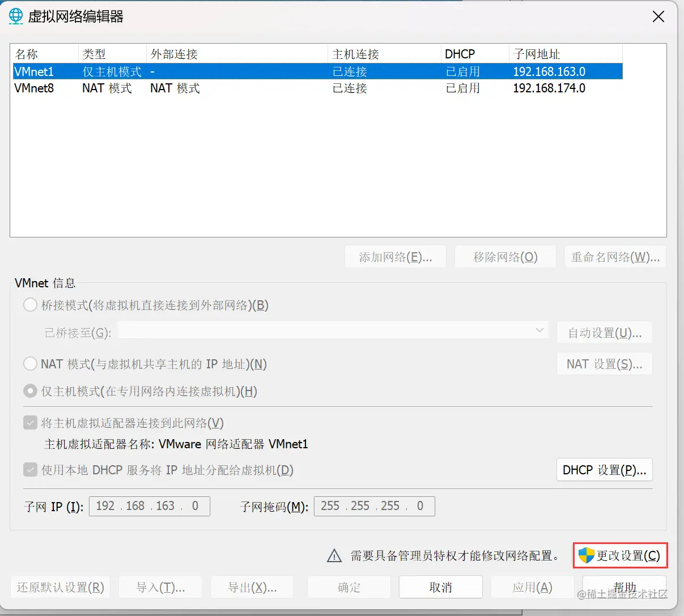The image size is (684, 616).
Task: Click the 仅主机模式 type cell of VMnet1
Action: click(x=112, y=71)
